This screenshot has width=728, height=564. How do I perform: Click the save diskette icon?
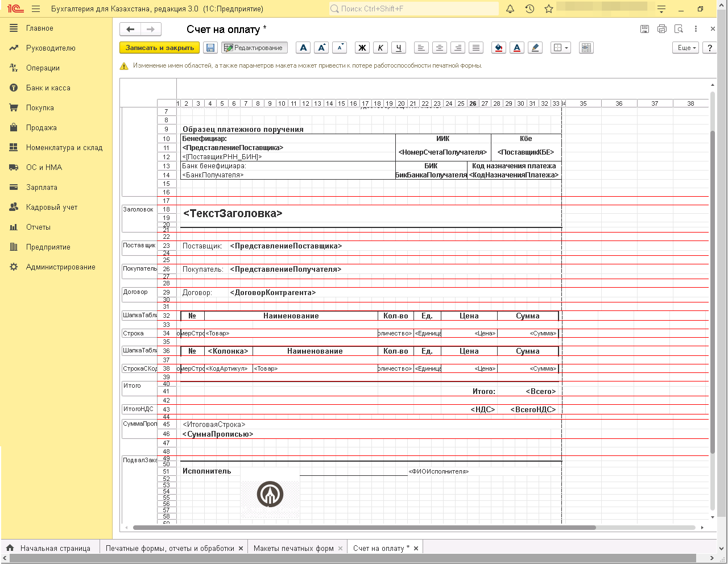click(210, 48)
